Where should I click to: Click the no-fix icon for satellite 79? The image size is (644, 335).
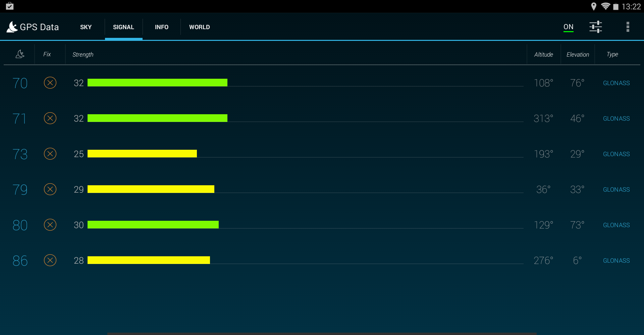(50, 189)
